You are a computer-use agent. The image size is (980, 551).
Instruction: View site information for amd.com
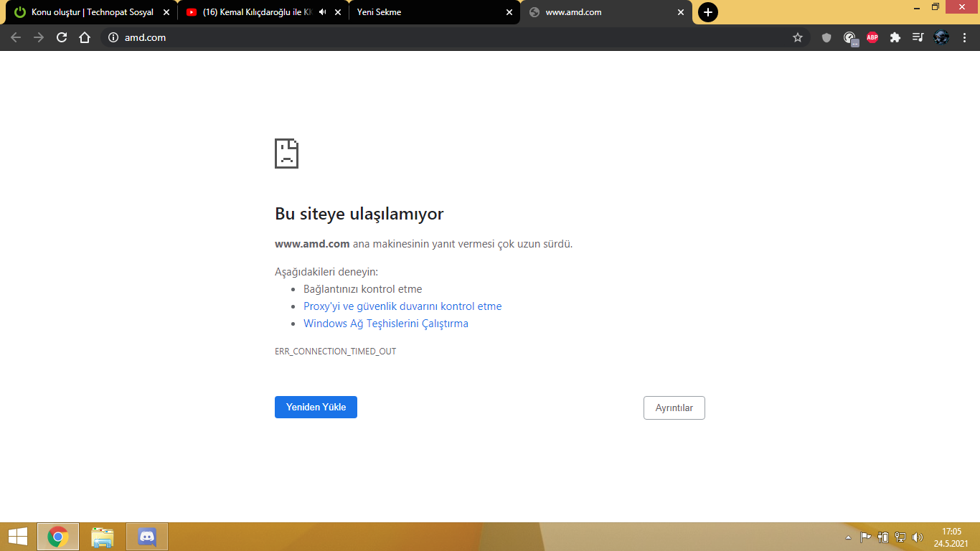(113, 37)
